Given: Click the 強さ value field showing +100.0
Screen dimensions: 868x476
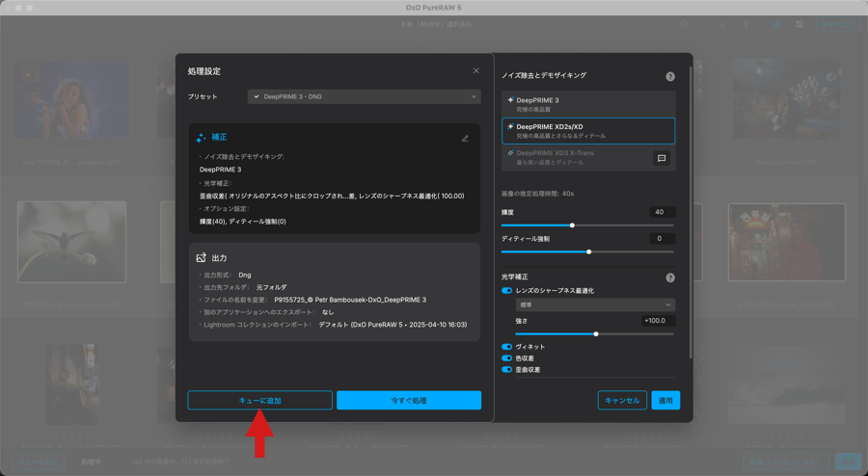Looking at the screenshot, I should [658, 321].
